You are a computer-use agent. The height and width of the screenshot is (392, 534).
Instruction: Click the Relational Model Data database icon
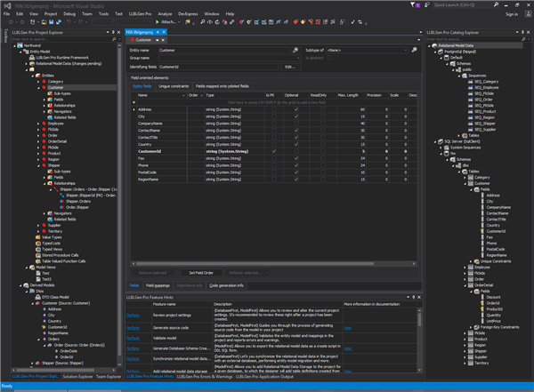(x=433, y=44)
